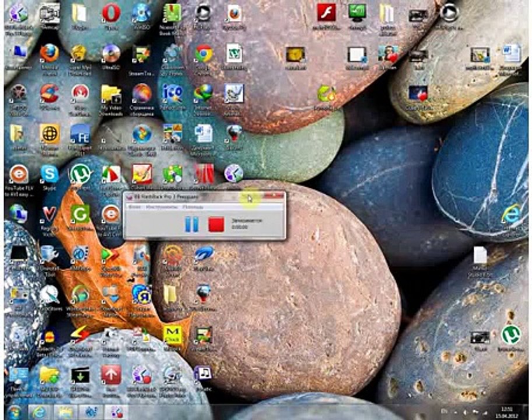
Task: Select the red Adobe Flash icon
Action: pyautogui.click(x=326, y=13)
